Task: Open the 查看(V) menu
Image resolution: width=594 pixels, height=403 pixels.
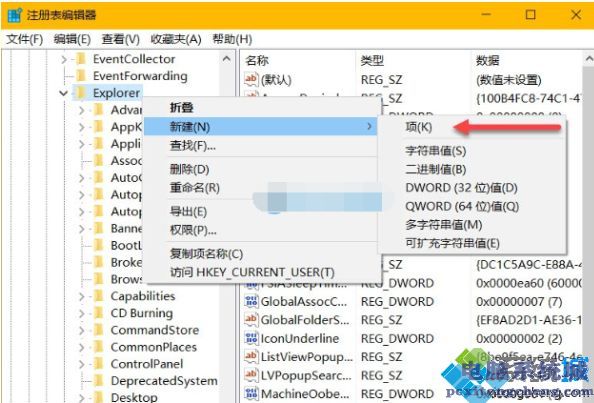Action: 120,39
